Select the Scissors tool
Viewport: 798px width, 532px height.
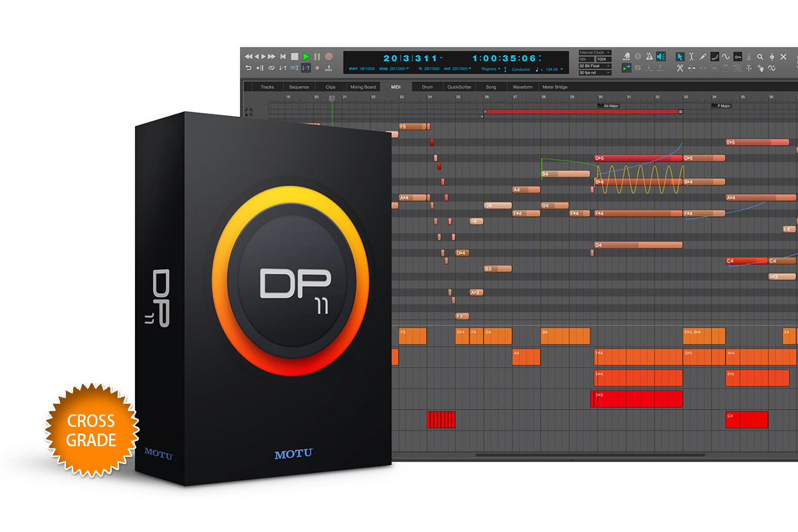click(x=680, y=68)
